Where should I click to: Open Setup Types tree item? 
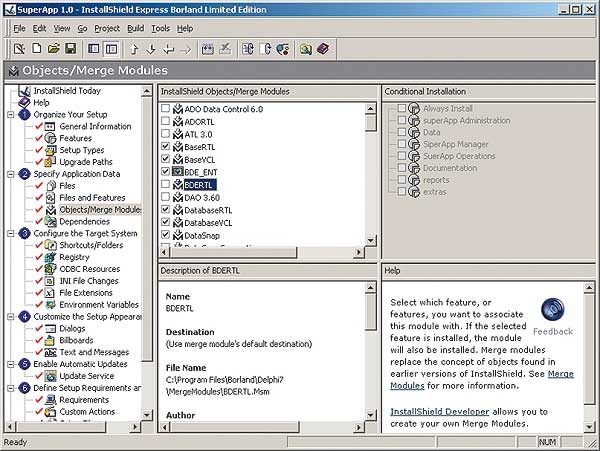click(x=82, y=150)
